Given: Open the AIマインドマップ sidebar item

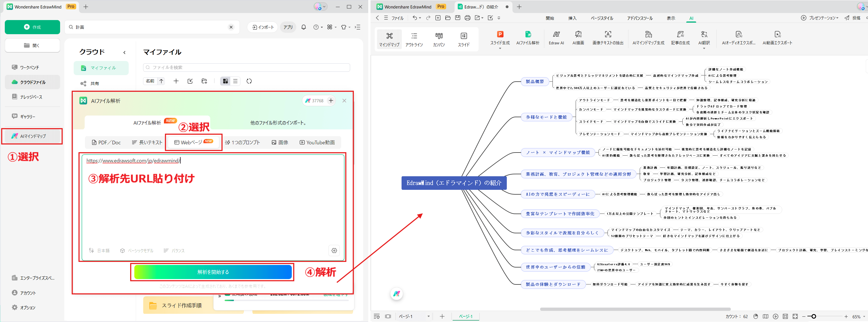Looking at the screenshot, I should 32,136.
